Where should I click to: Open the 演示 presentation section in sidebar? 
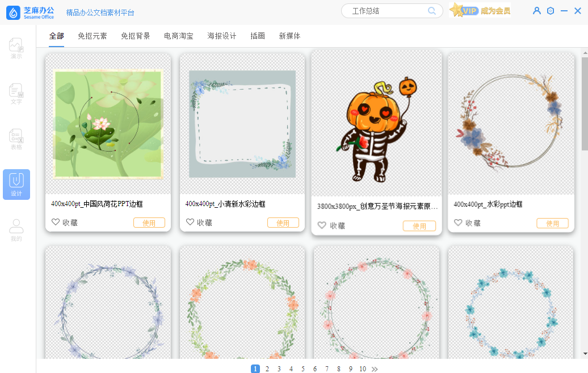[16, 48]
